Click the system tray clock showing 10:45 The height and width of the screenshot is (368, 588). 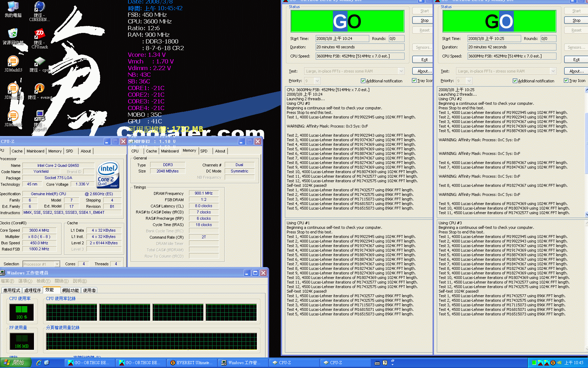pyautogui.click(x=574, y=363)
